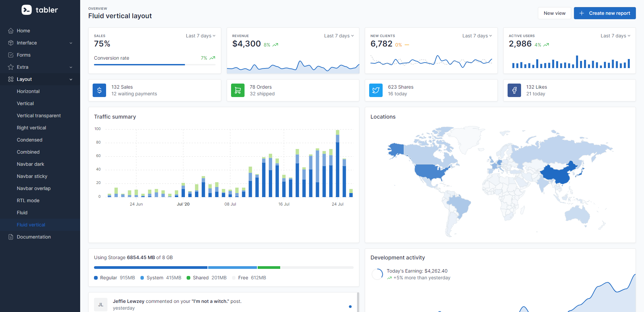Viewport: 644px width, 312px height.
Task: Open the Forms menu item
Action: coord(40,55)
